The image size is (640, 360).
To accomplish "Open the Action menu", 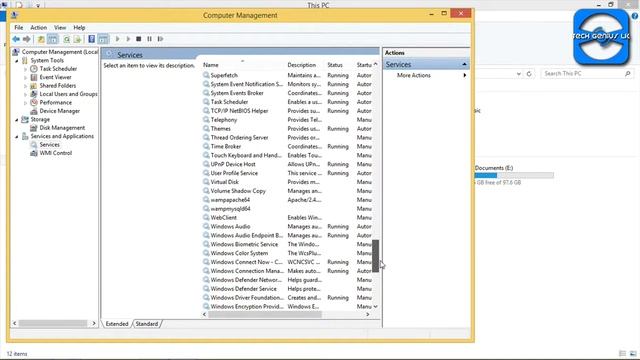I will (x=38, y=27).
